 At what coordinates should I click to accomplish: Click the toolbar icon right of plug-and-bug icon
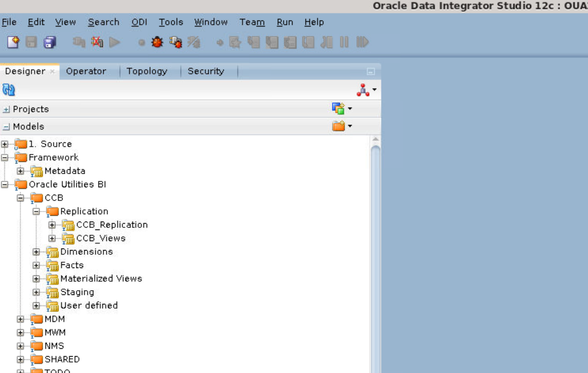[194, 42]
